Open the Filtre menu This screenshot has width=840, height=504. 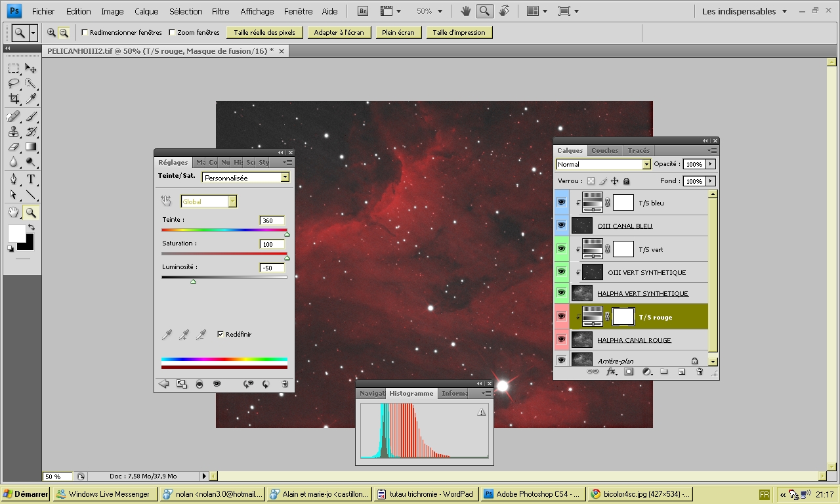tap(220, 11)
